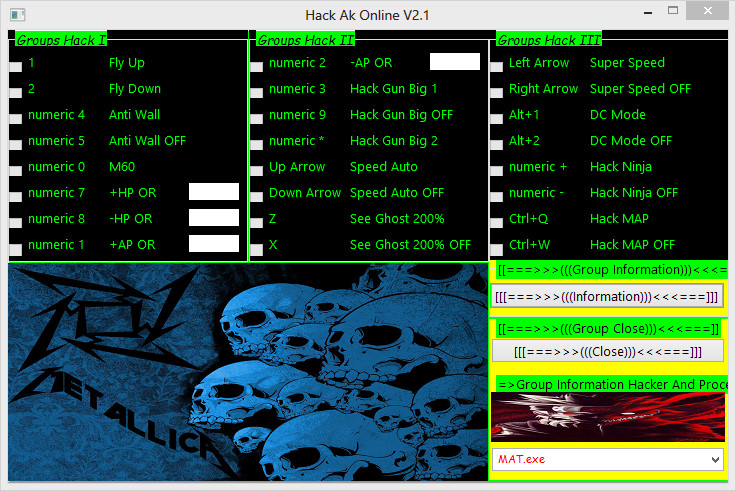
Task: Click the 'Speed Auto' label text
Action: [383, 167]
